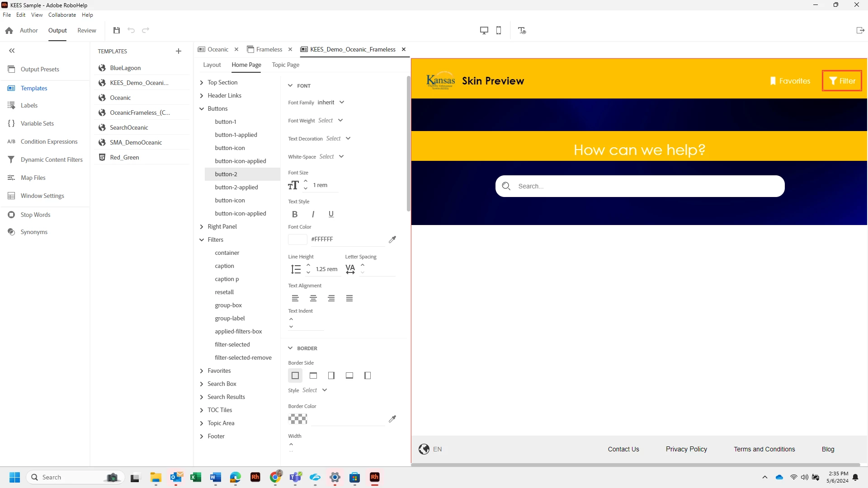This screenshot has width=868, height=488.
Task: Switch to desktop preview icon
Action: pos(484,30)
